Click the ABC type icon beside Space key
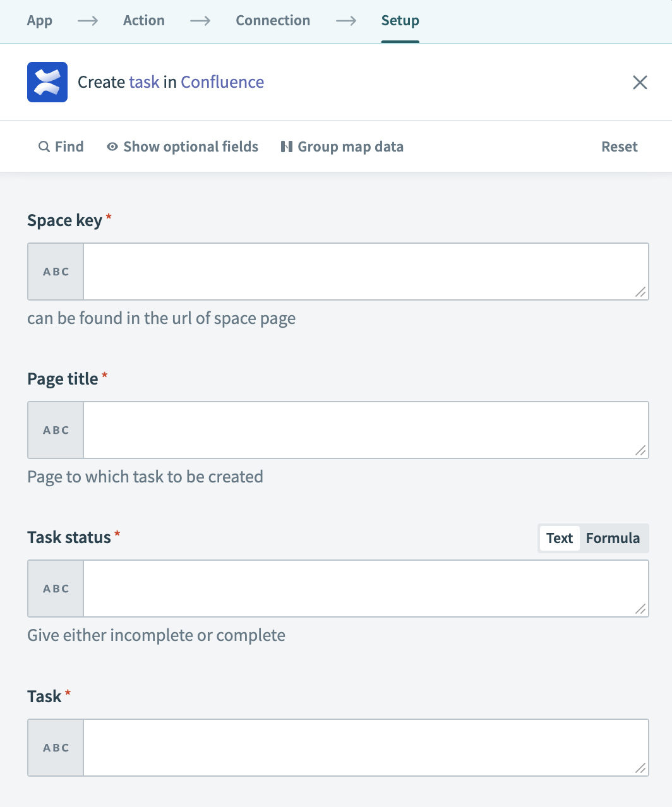Viewport: 672px width, 807px height. coord(55,271)
